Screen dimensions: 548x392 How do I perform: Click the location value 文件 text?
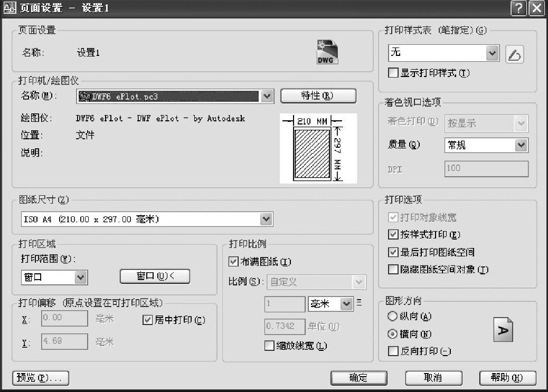[85, 135]
